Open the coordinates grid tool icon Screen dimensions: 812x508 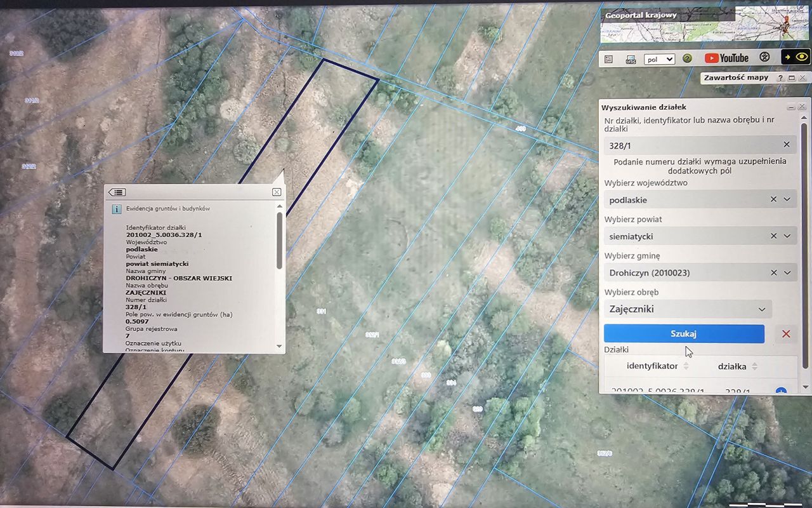609,58
